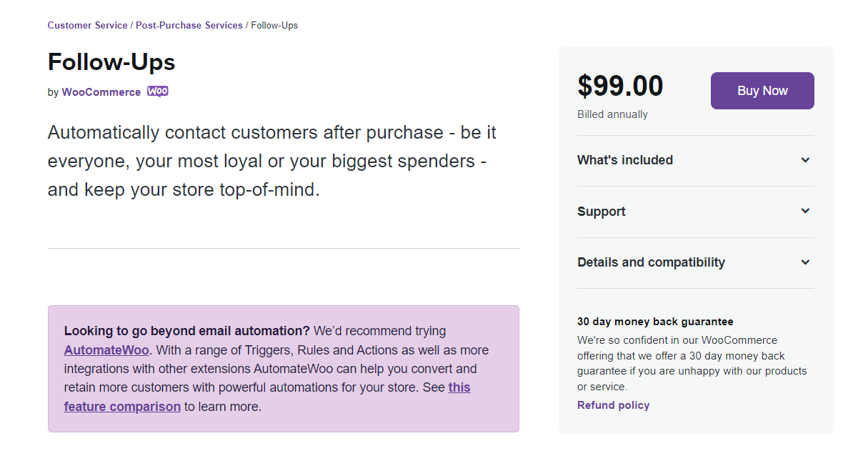Buy the extension with Buy Now
This screenshot has height=451, width=868.
tap(762, 91)
